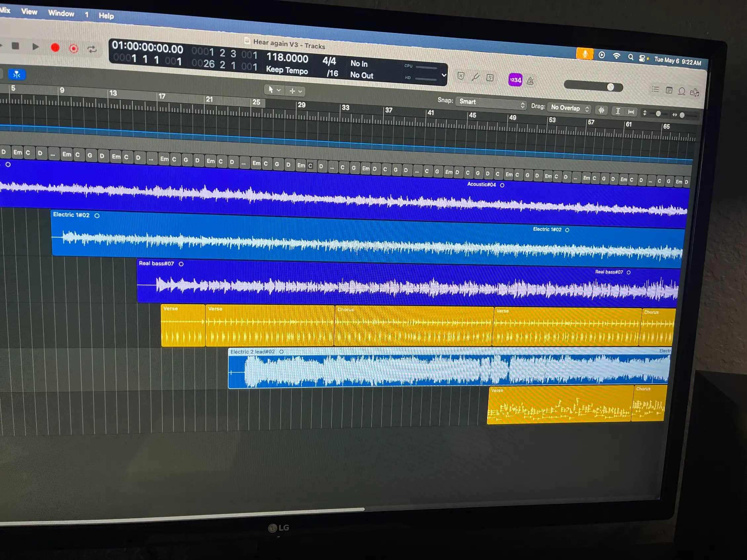Viewport: 747px width, 560px height.
Task: Click the master volume slider knob
Action: pos(611,87)
